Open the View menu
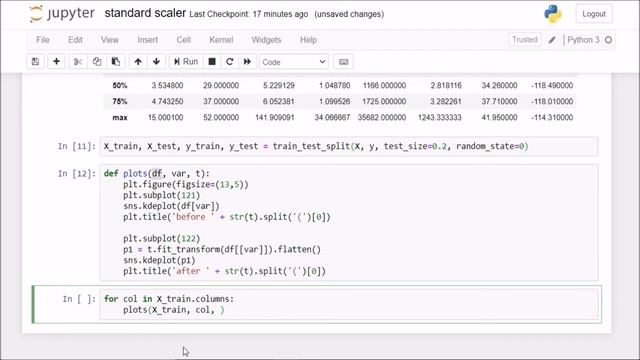 (109, 40)
